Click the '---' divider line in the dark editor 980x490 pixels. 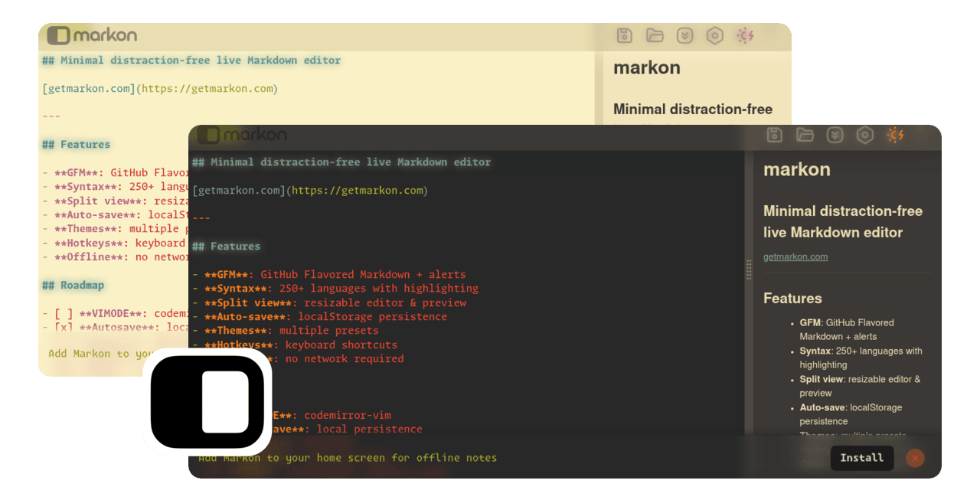click(201, 218)
